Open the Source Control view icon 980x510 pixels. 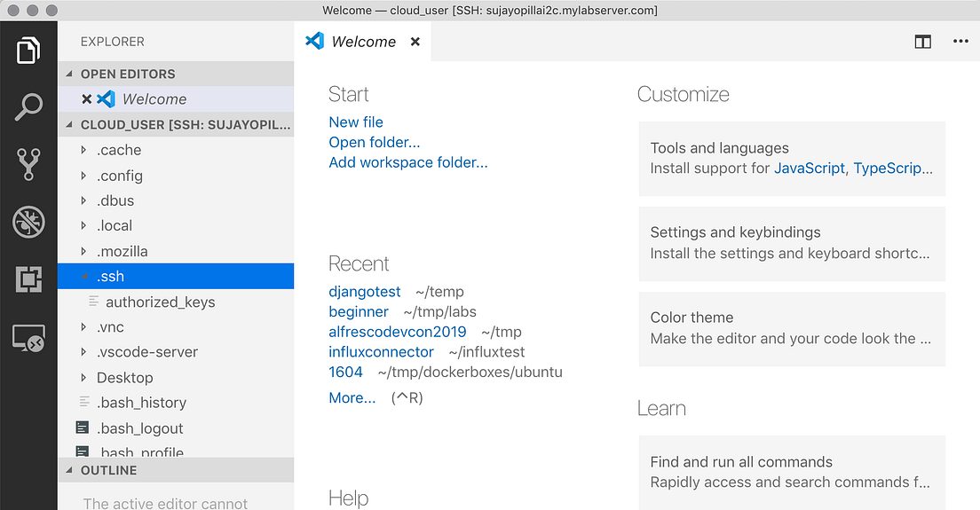pos(28,164)
